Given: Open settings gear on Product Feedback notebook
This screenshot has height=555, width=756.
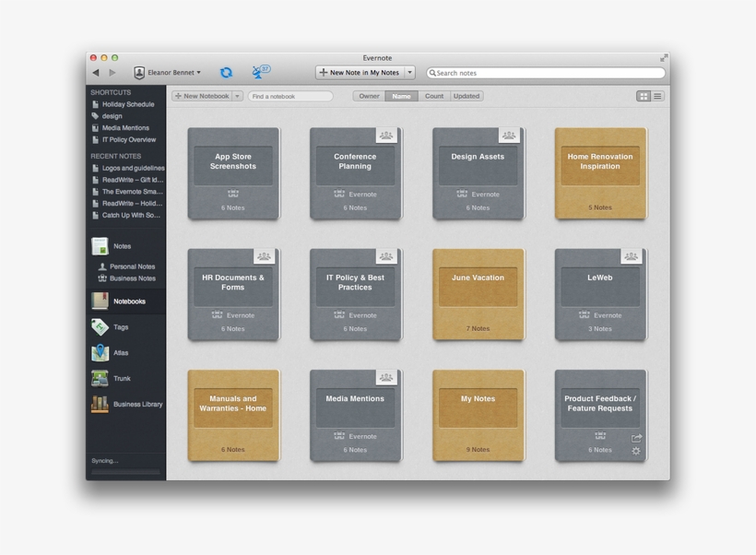Looking at the screenshot, I should point(636,451).
